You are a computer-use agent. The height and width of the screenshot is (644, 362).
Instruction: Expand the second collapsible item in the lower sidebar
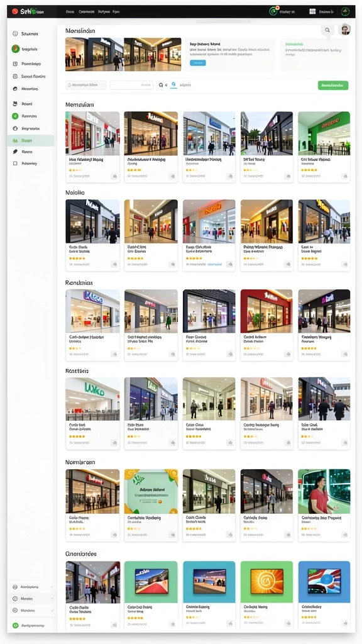coord(32,599)
